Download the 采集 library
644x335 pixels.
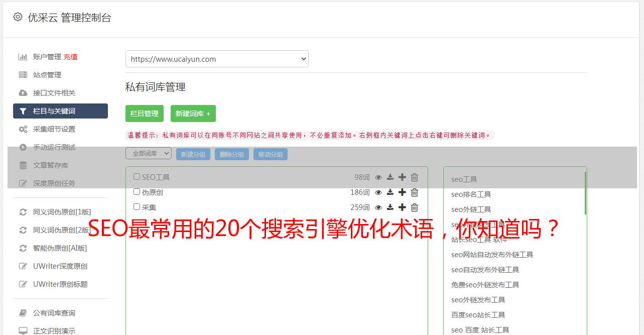pos(390,207)
